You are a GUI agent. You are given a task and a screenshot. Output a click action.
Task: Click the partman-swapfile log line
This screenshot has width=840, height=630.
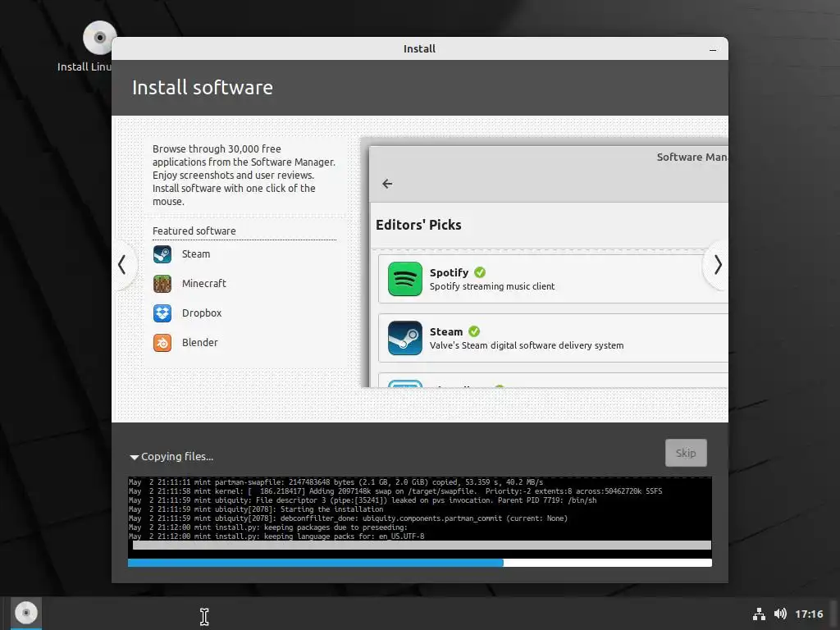click(336, 482)
